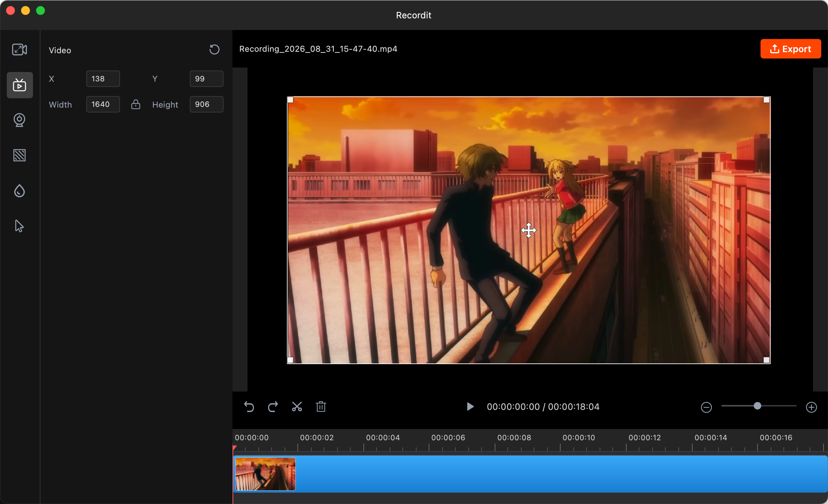Minimize the Recordit window with yellow button
828x504 pixels.
click(x=25, y=10)
